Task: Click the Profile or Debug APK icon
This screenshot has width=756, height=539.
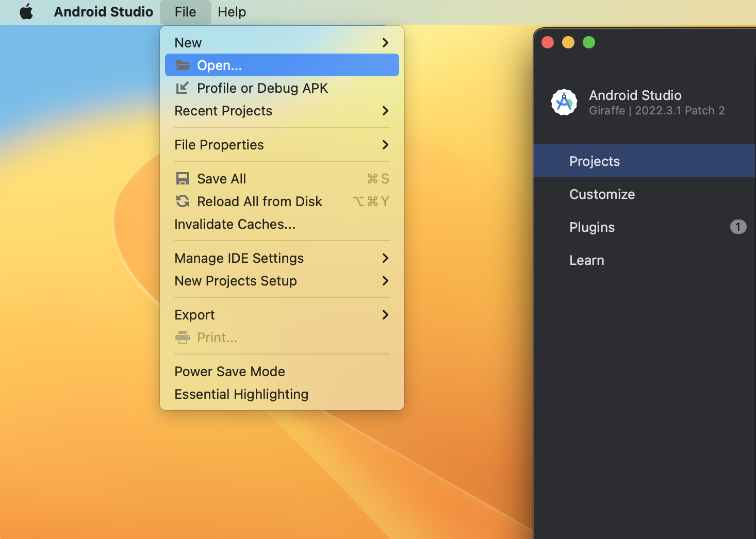Action: coord(183,88)
